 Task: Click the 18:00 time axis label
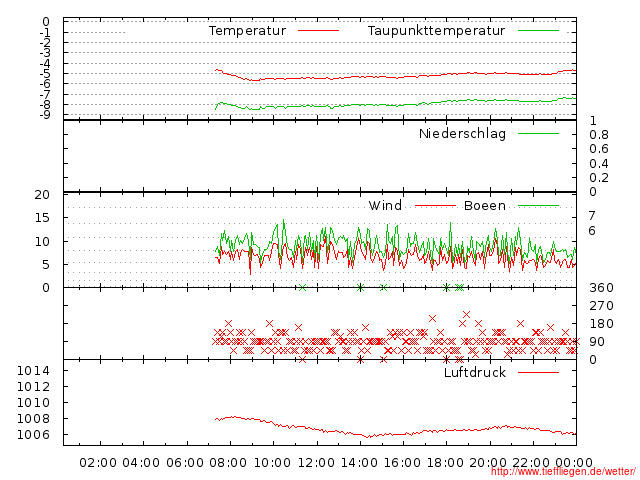[445, 463]
